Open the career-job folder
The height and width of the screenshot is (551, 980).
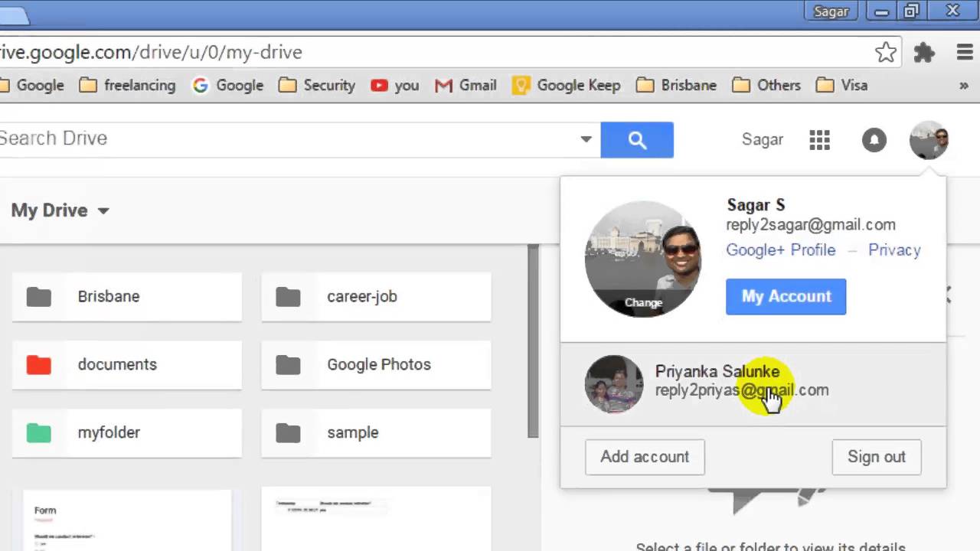(x=376, y=296)
